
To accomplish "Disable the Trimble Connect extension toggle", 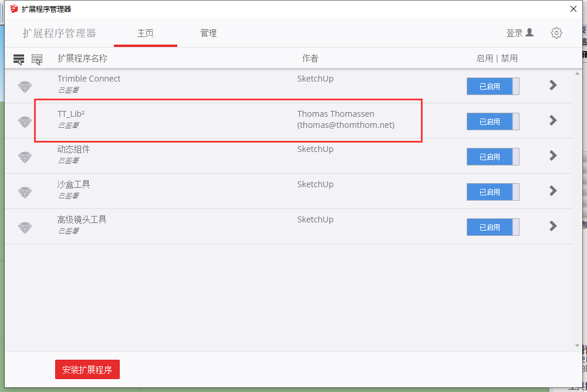I will tap(492, 86).
